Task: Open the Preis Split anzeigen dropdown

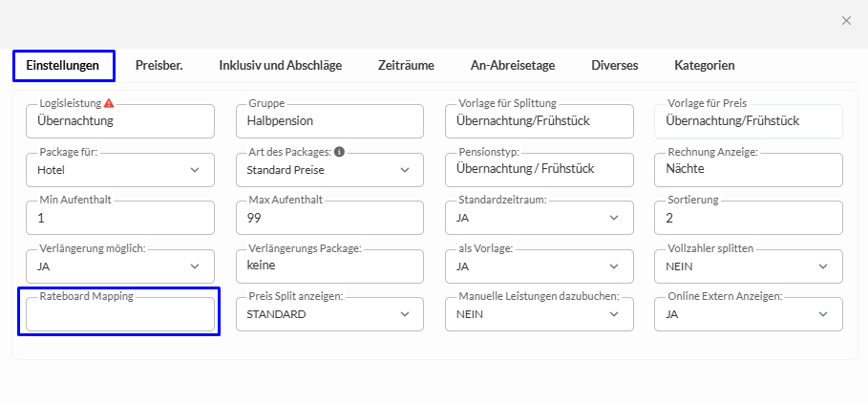Action: pyautogui.click(x=328, y=314)
